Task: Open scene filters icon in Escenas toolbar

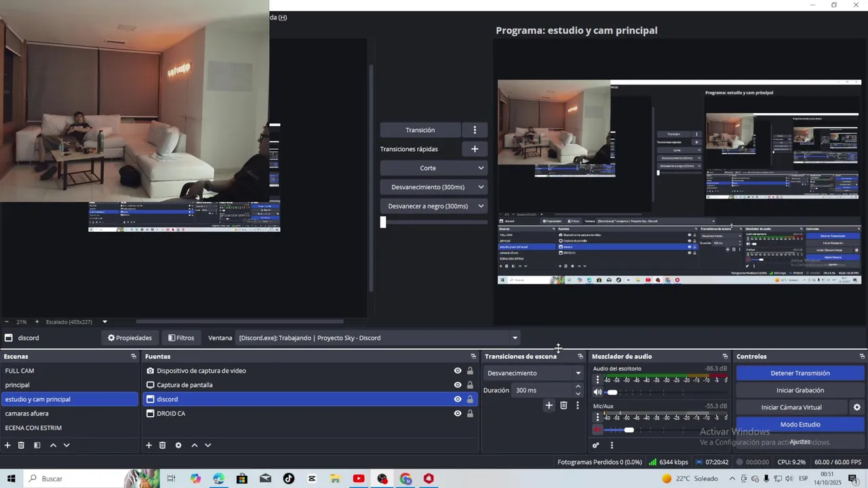Action: click(x=37, y=445)
